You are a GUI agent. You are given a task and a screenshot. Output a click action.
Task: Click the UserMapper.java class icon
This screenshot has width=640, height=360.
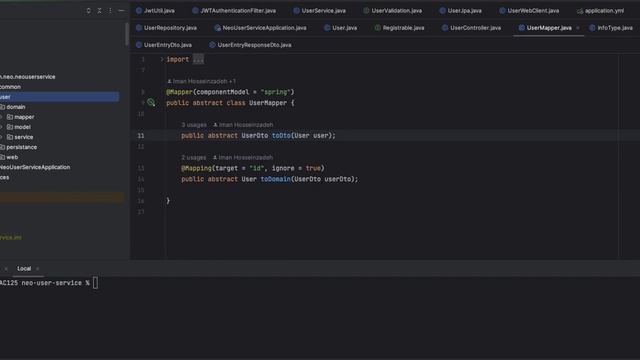521,28
